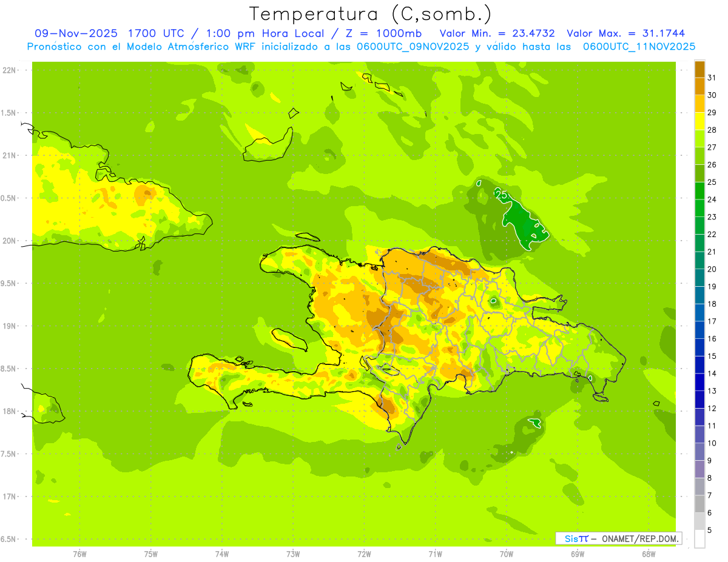
Task: Click the 19N latitude axis label
Action: [x=10, y=326]
